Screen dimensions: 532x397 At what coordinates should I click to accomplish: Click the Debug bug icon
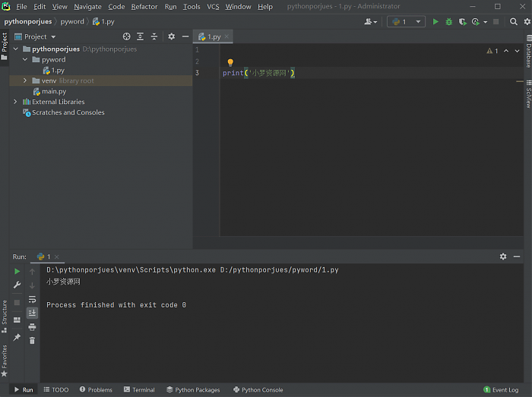pos(448,22)
